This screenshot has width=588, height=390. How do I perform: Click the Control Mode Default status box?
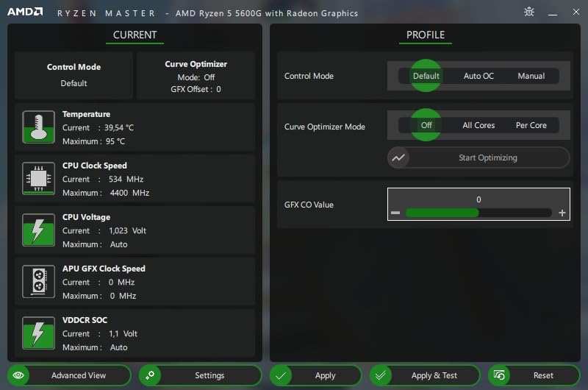point(74,75)
